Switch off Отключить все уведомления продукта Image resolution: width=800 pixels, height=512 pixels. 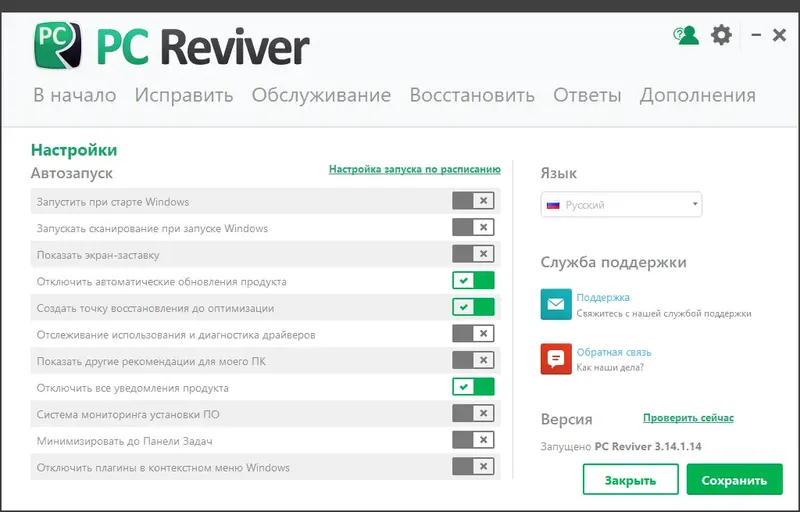[473, 387]
